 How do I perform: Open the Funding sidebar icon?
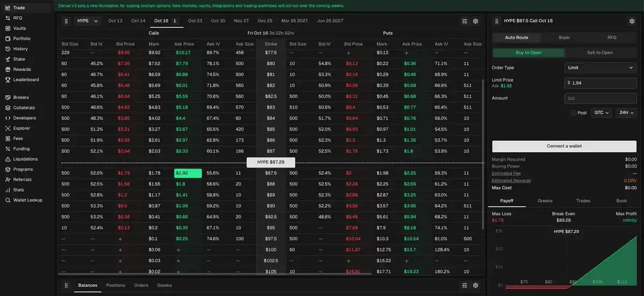[x=8, y=149]
